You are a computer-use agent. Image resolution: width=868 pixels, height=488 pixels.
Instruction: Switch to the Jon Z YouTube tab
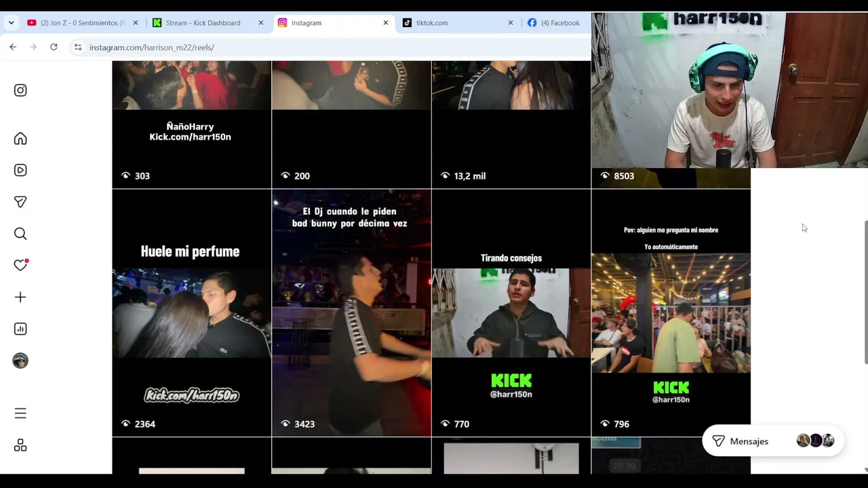point(82,23)
